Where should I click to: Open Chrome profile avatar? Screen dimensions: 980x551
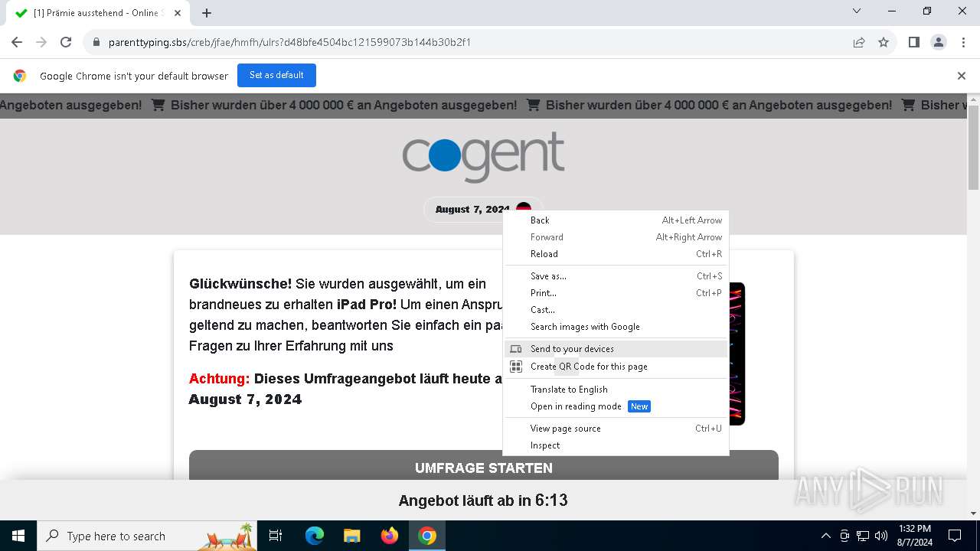click(939, 42)
